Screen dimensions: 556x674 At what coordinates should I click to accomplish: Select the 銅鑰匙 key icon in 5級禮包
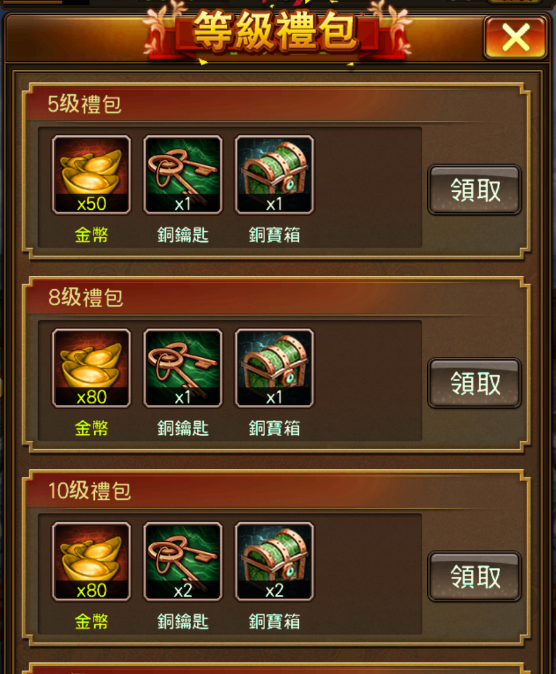[x=183, y=175]
